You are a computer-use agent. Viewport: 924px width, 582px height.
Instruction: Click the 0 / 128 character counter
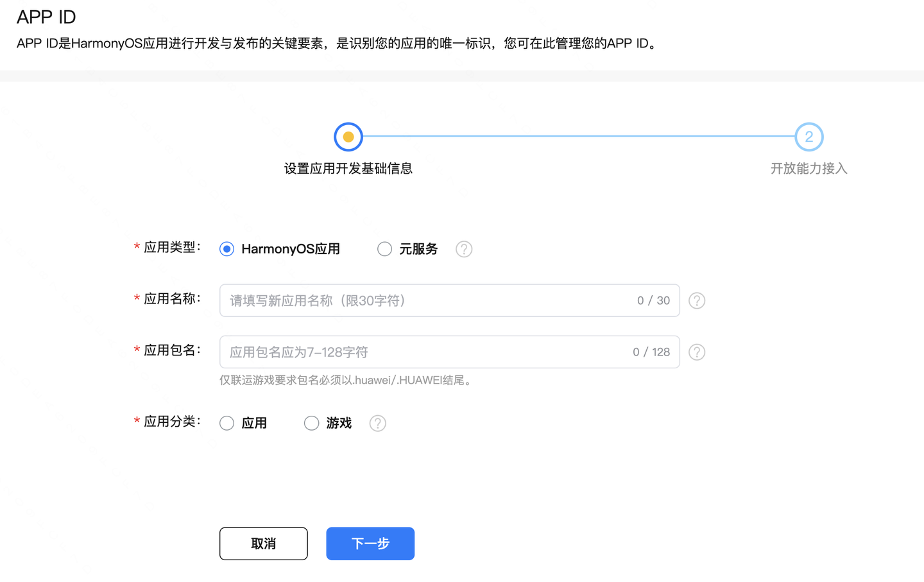coord(651,352)
